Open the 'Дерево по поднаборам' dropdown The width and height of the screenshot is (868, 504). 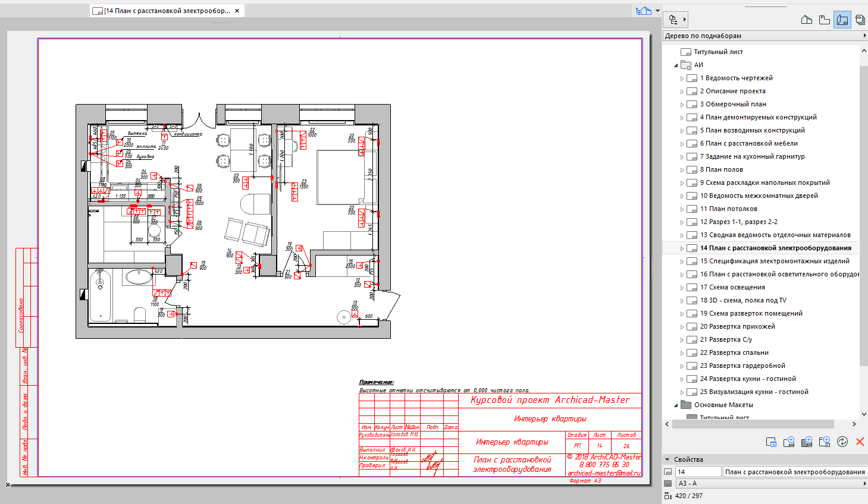coord(765,36)
